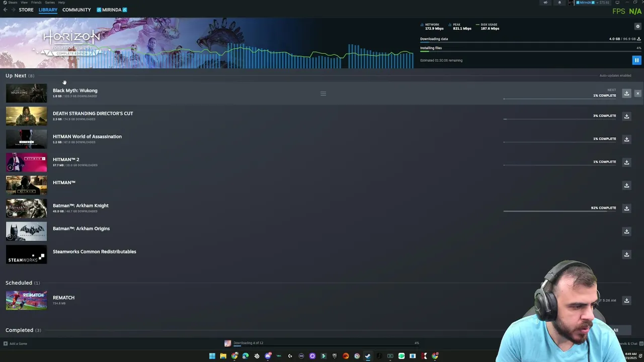Image resolution: width=644 pixels, height=362 pixels.
Task: Start downloading Black Myth: Wukong now
Action: click(x=626, y=94)
